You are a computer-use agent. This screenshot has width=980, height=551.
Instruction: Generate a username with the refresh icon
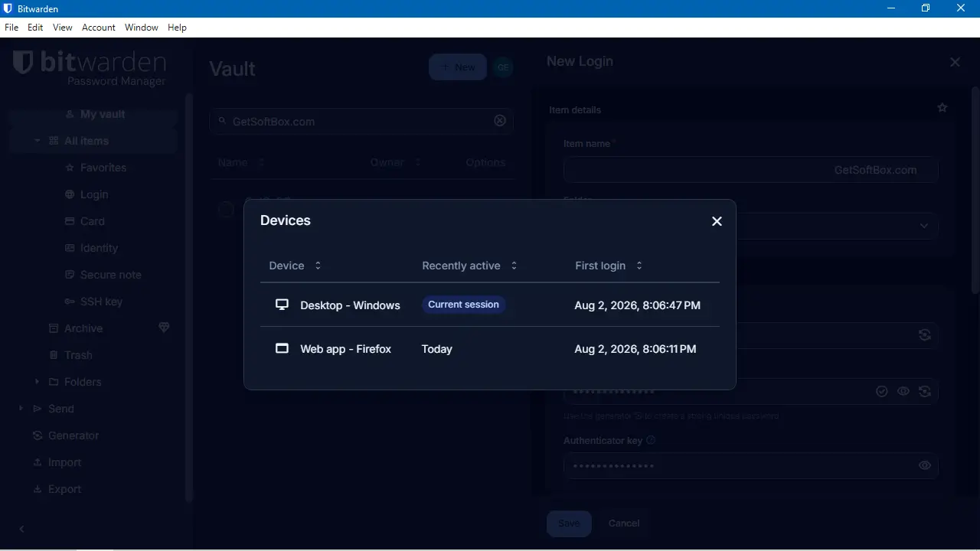tap(925, 335)
